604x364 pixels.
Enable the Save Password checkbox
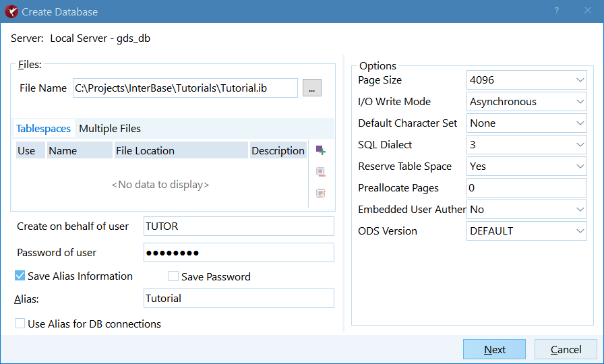[x=173, y=276]
